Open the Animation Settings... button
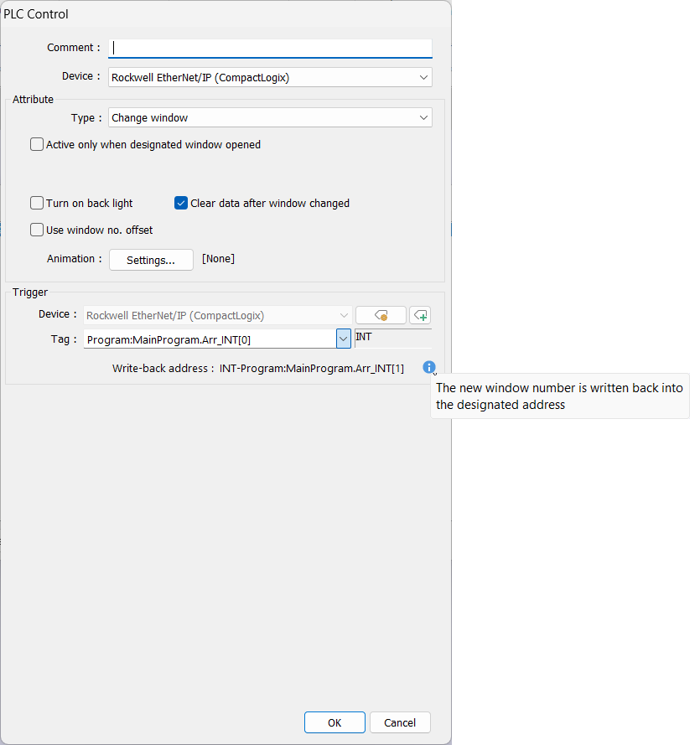This screenshot has height=745, width=700. pos(151,260)
